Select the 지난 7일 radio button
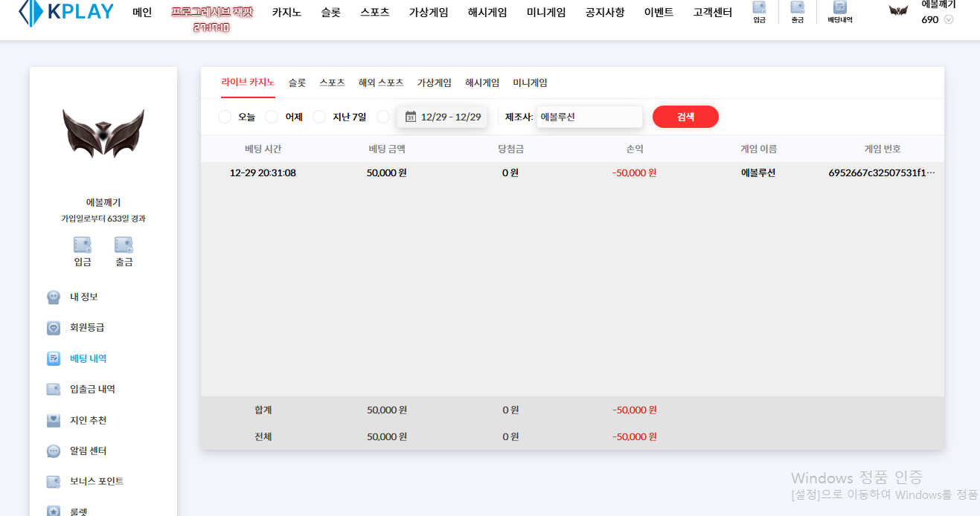The image size is (980, 516). tap(319, 117)
